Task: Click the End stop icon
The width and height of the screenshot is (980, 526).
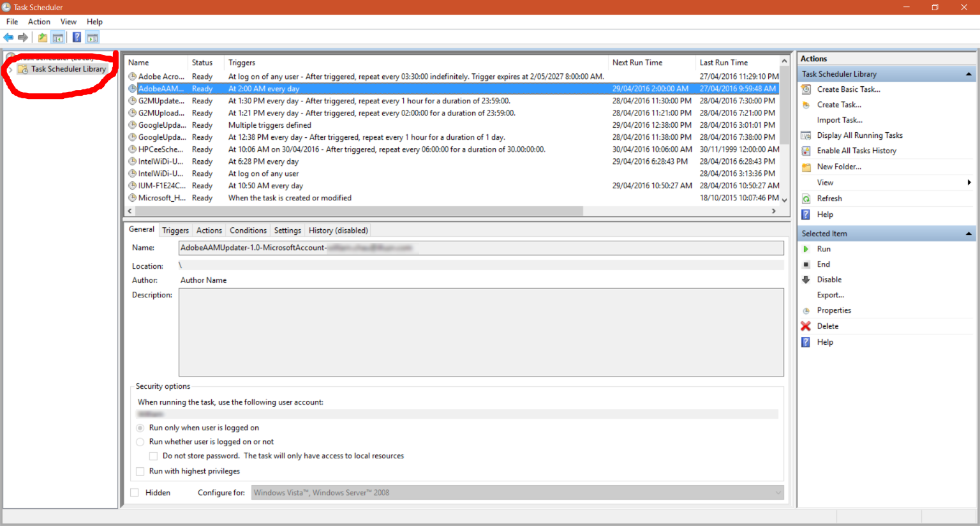Action: (806, 264)
